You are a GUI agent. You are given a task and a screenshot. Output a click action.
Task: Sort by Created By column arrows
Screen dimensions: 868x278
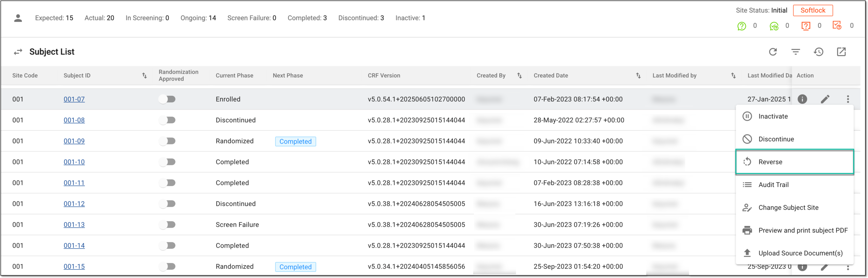(x=519, y=76)
